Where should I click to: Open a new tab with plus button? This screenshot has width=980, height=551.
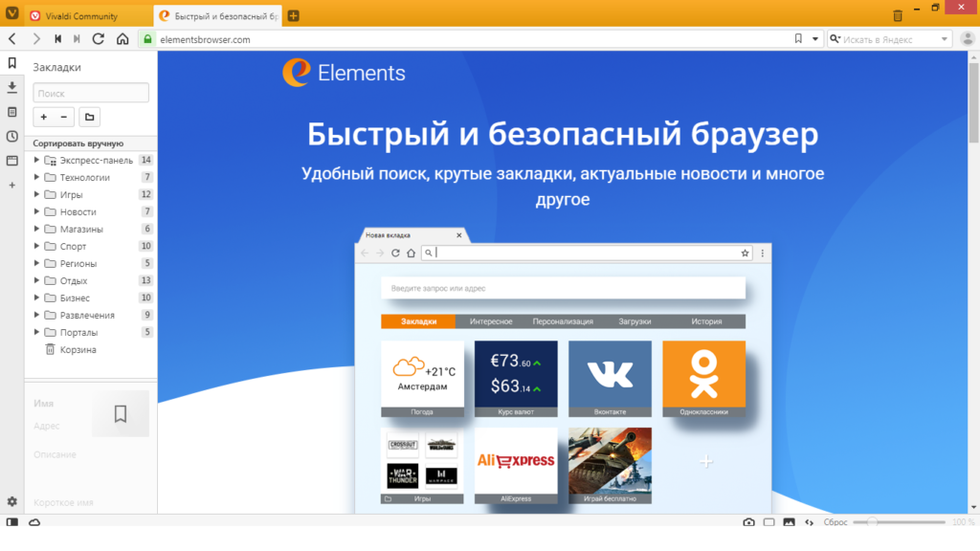pyautogui.click(x=293, y=15)
